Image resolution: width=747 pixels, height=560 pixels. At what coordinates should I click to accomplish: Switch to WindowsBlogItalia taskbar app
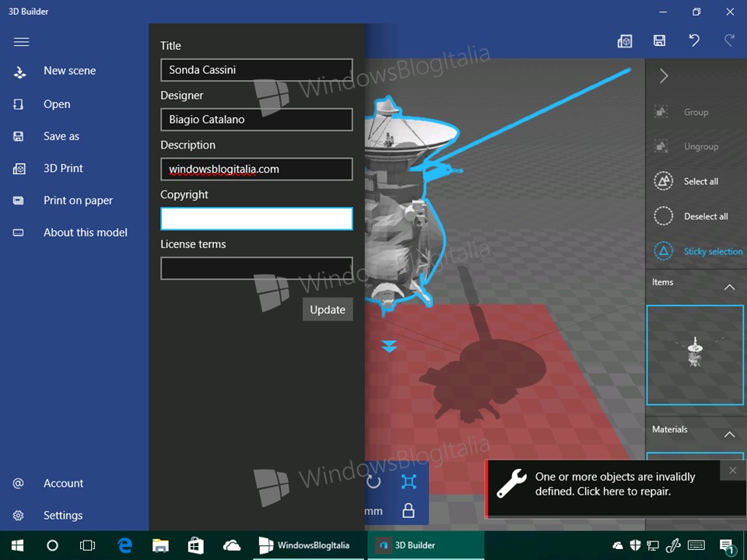[309, 545]
